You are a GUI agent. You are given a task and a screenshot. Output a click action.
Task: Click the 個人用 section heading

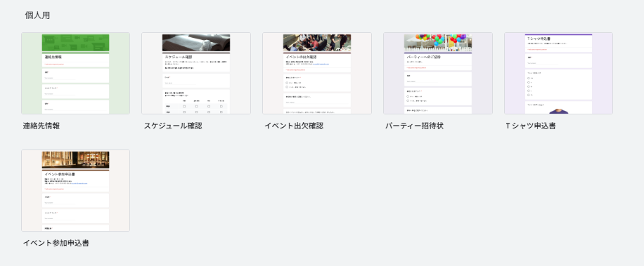[x=37, y=15]
